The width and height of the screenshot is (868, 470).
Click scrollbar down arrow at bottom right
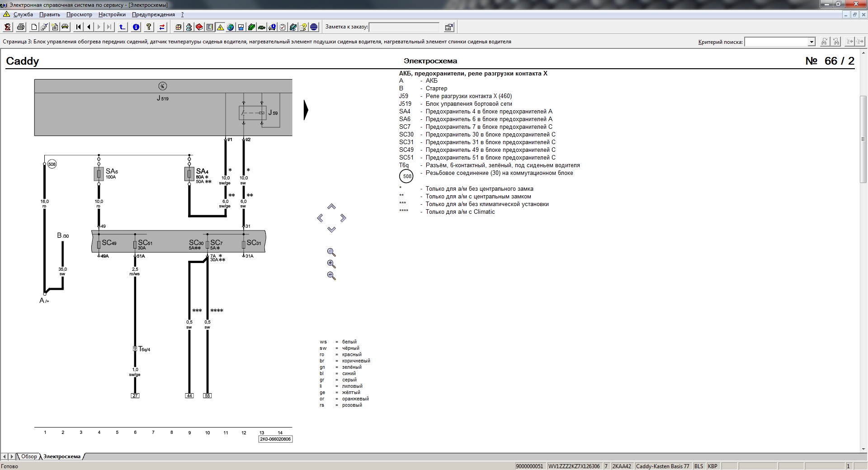(864, 449)
